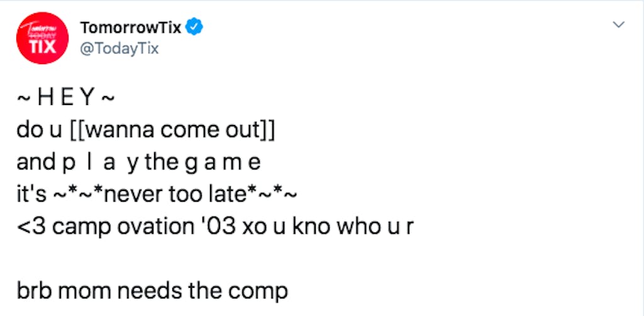Image resolution: width=644 pixels, height=316 pixels.
Task: Click the blue verified badge
Action: [x=195, y=27]
